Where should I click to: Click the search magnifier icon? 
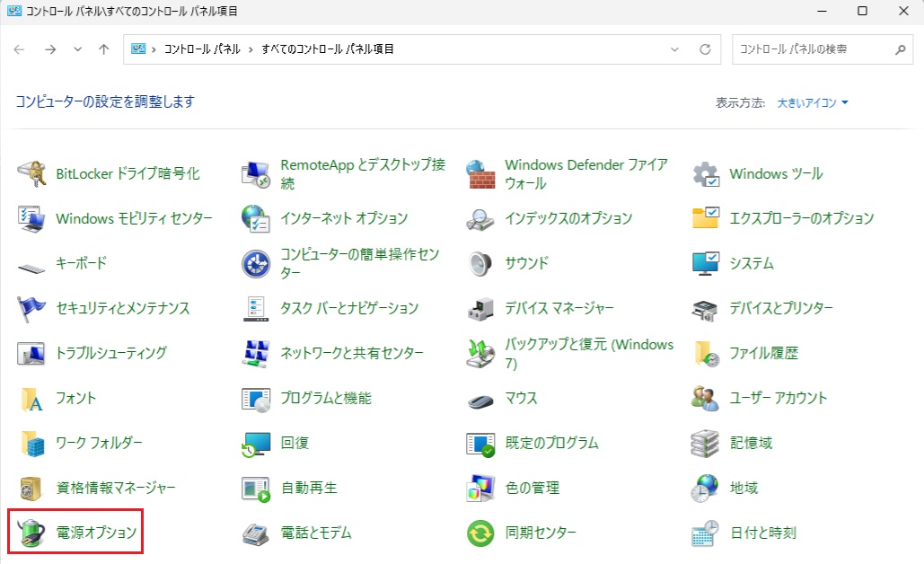tap(901, 49)
